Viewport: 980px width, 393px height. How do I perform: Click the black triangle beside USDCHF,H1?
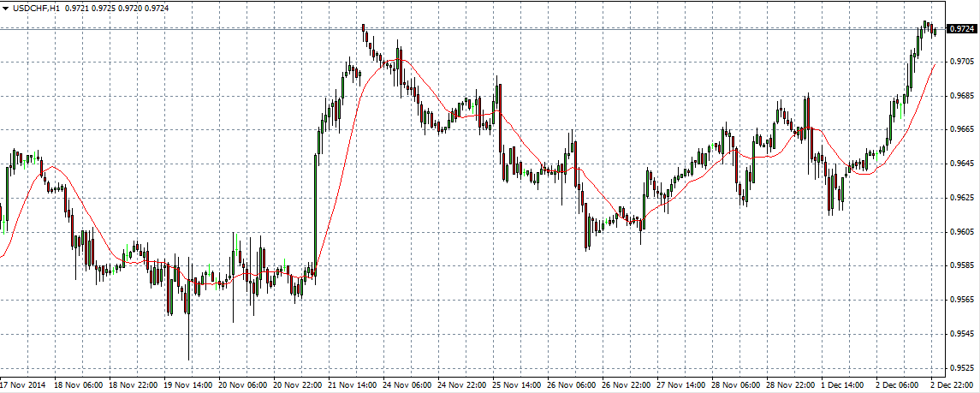[5, 7]
